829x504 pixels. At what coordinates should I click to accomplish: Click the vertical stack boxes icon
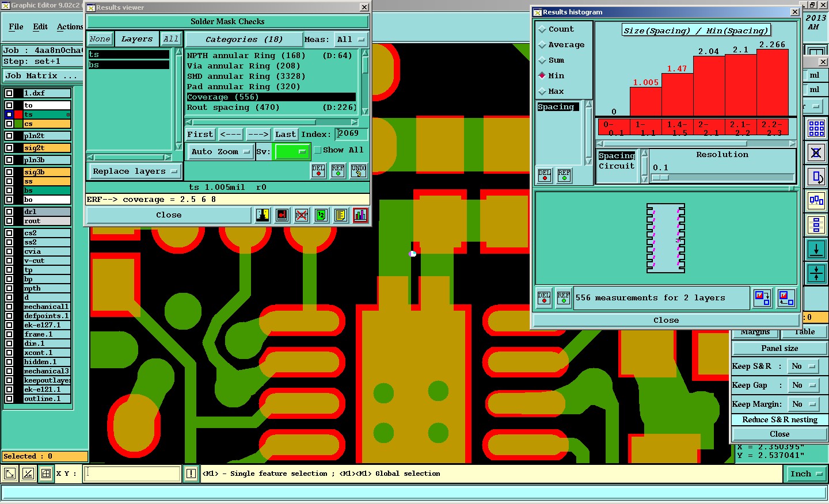click(x=816, y=225)
